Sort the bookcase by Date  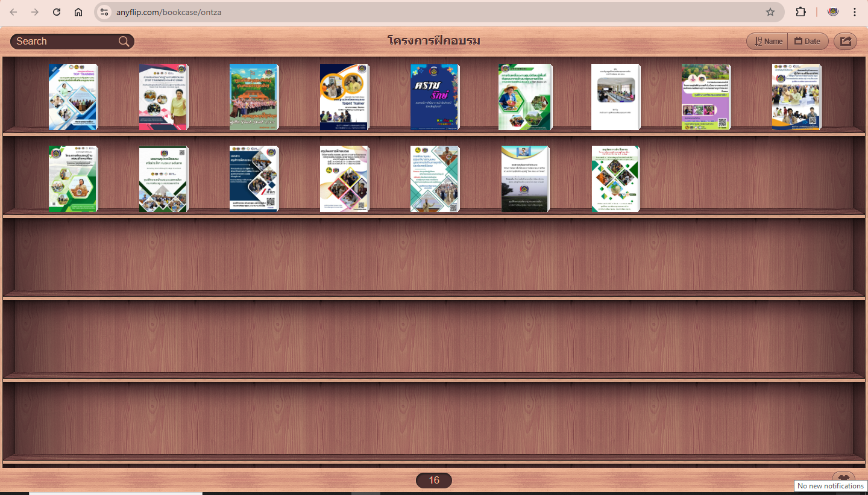807,41
